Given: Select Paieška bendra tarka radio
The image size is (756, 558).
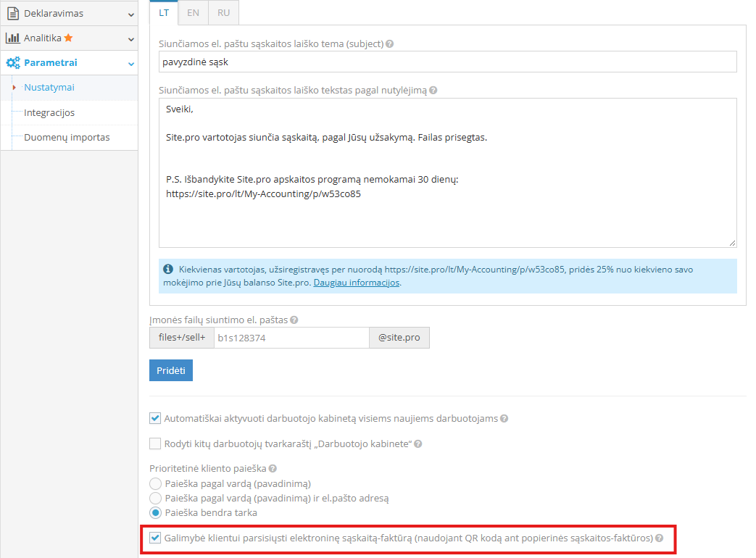Looking at the screenshot, I should pyautogui.click(x=155, y=512).
